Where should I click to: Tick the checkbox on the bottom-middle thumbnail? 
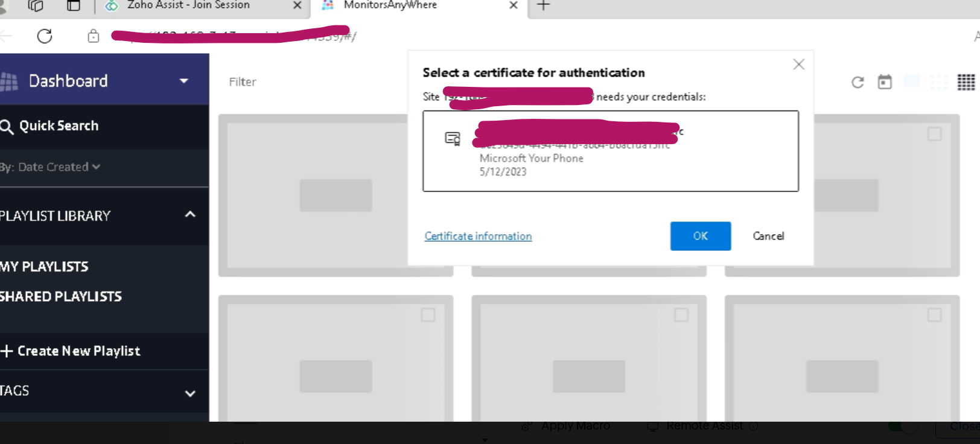[681, 315]
